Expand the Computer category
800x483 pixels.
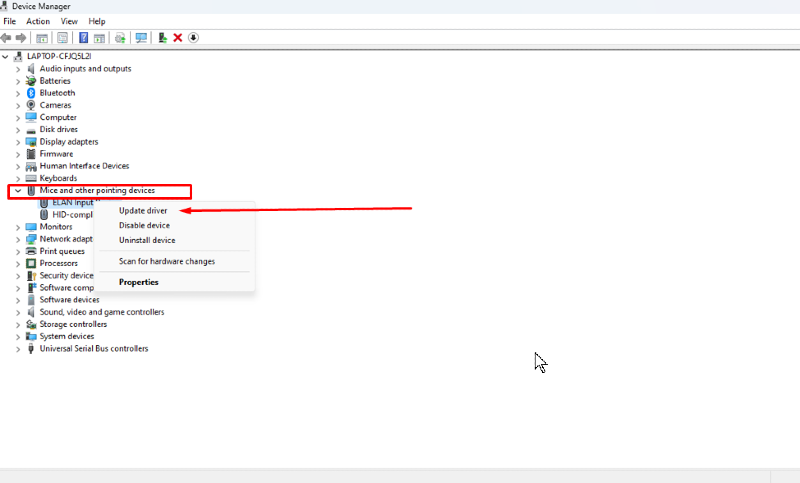click(18, 118)
